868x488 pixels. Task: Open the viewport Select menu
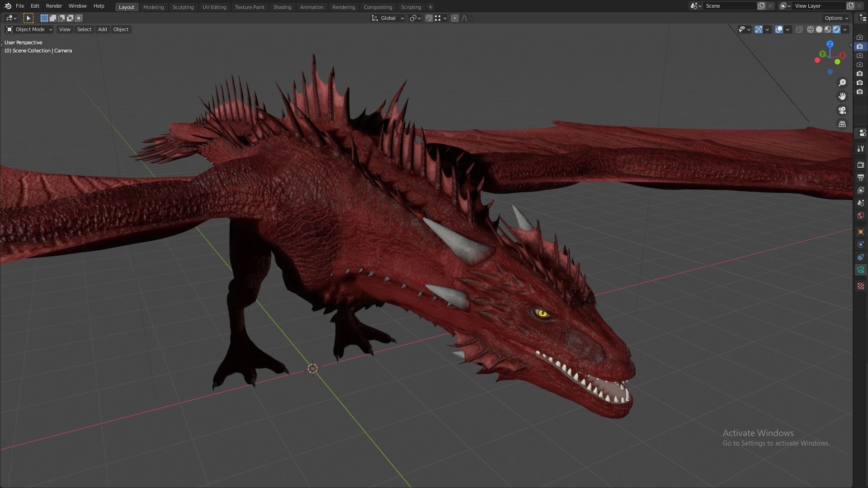(84, 29)
